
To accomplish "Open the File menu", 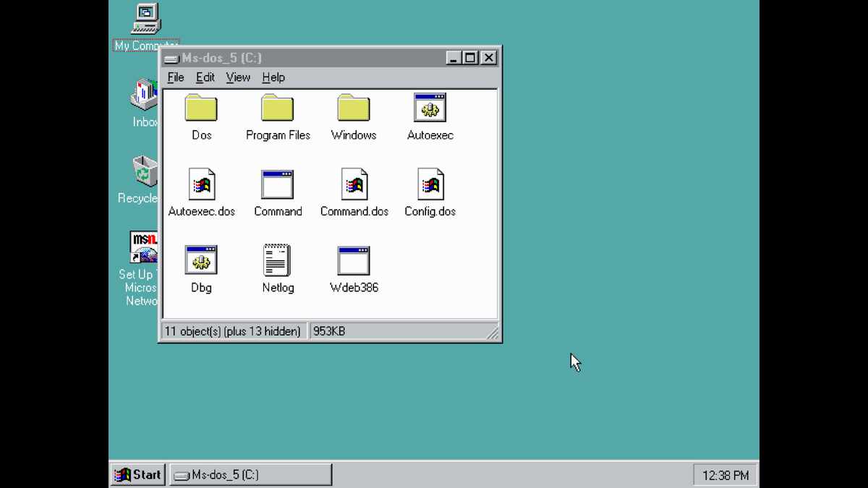I will tap(175, 77).
